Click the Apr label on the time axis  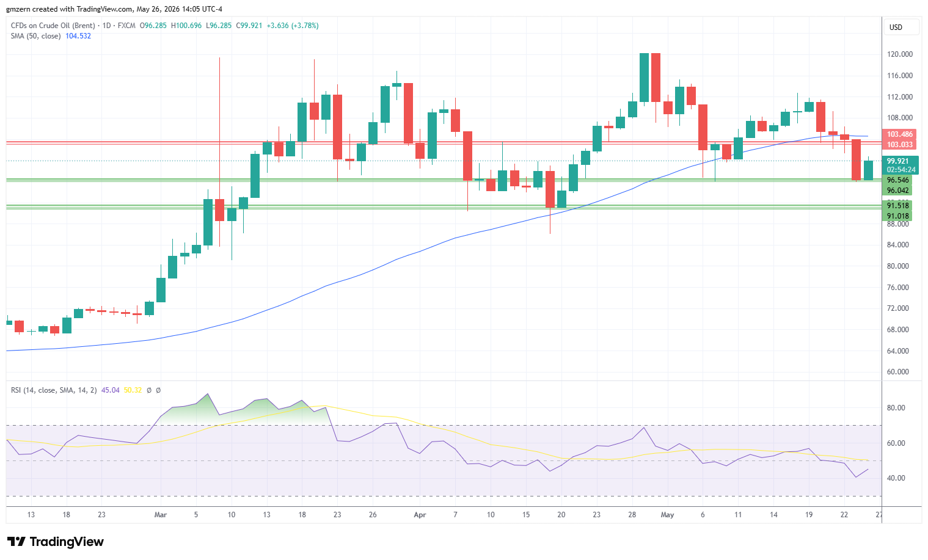(420, 515)
